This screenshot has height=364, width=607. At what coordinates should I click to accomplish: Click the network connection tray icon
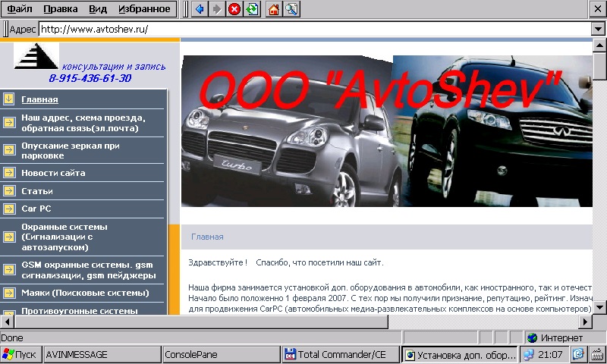click(528, 354)
